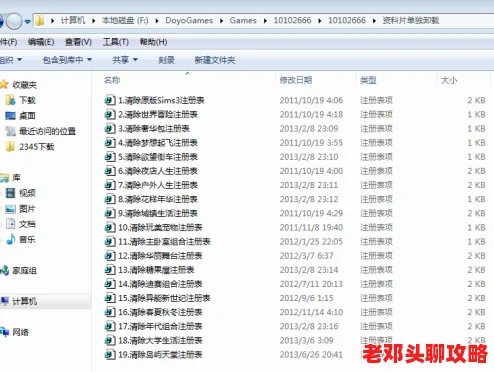
Task: Expand breadcrumb arrow after DoyoGames
Action: [221, 21]
